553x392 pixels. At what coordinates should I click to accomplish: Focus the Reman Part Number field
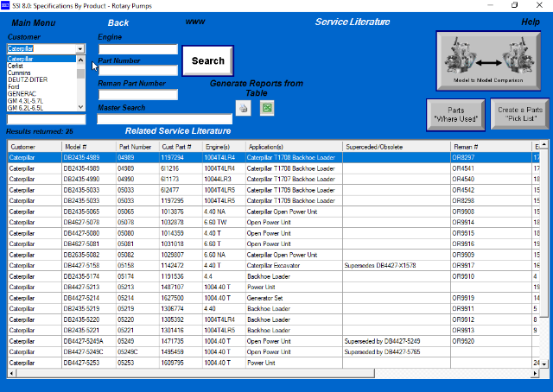138,94
